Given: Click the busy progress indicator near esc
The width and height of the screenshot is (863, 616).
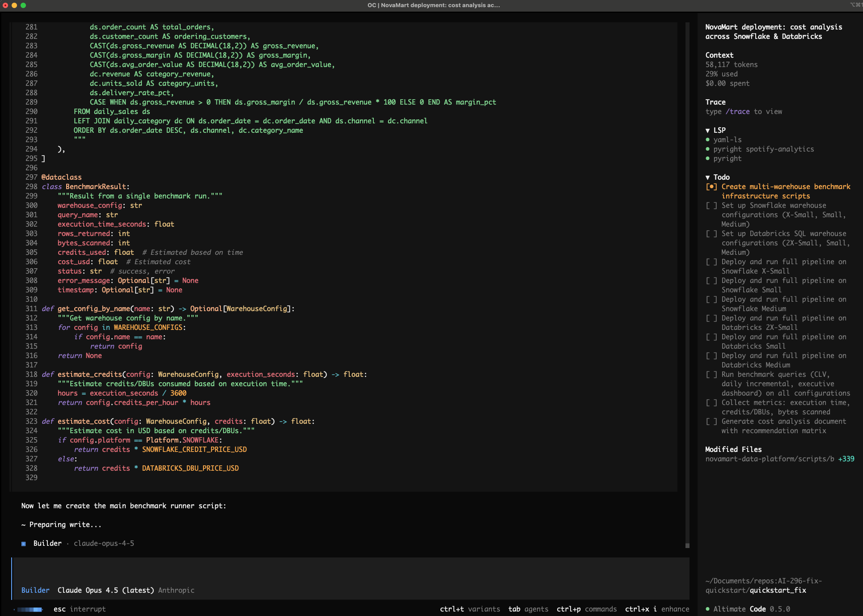Looking at the screenshot, I should coord(30,609).
